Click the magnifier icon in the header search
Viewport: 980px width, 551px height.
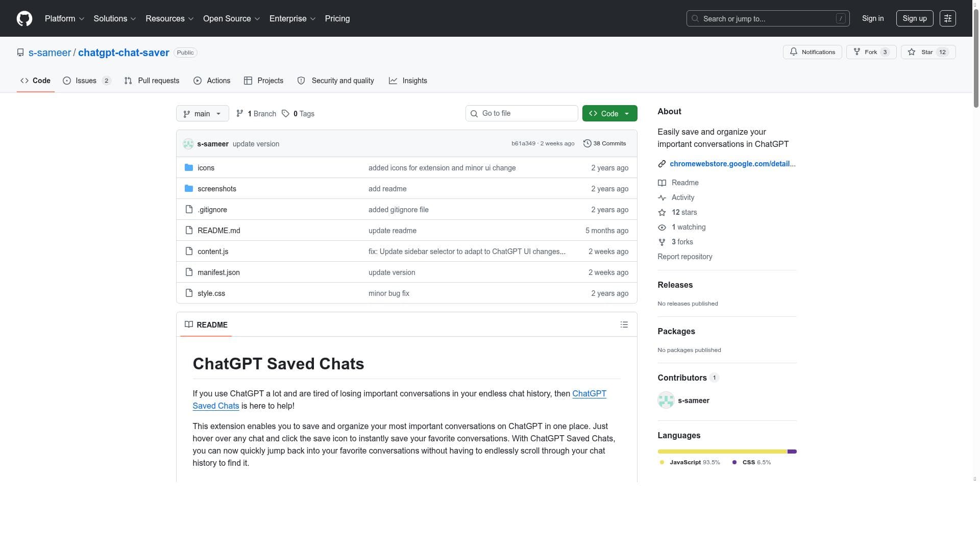(x=695, y=18)
